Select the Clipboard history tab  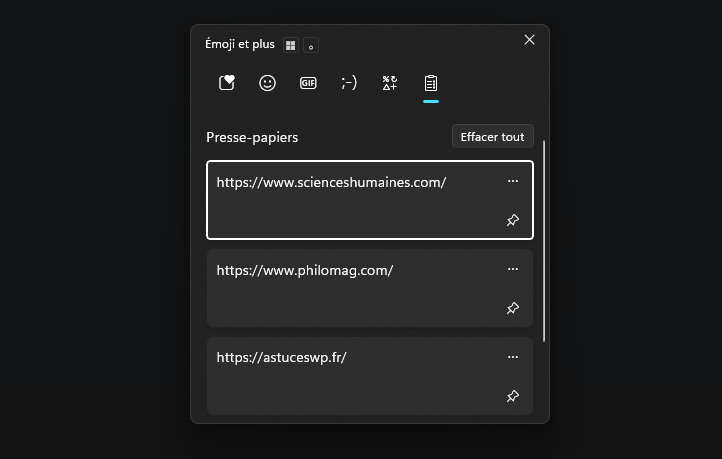pyautogui.click(x=431, y=83)
